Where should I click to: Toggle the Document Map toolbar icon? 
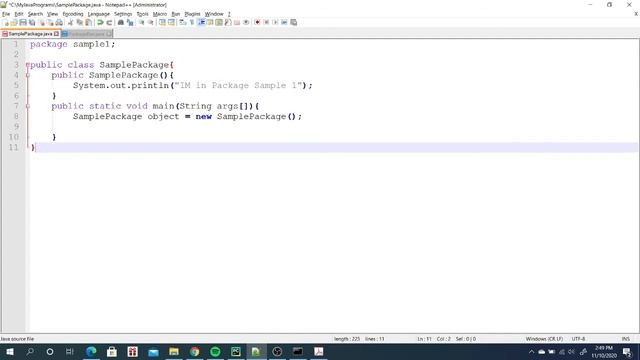pos(219,22)
